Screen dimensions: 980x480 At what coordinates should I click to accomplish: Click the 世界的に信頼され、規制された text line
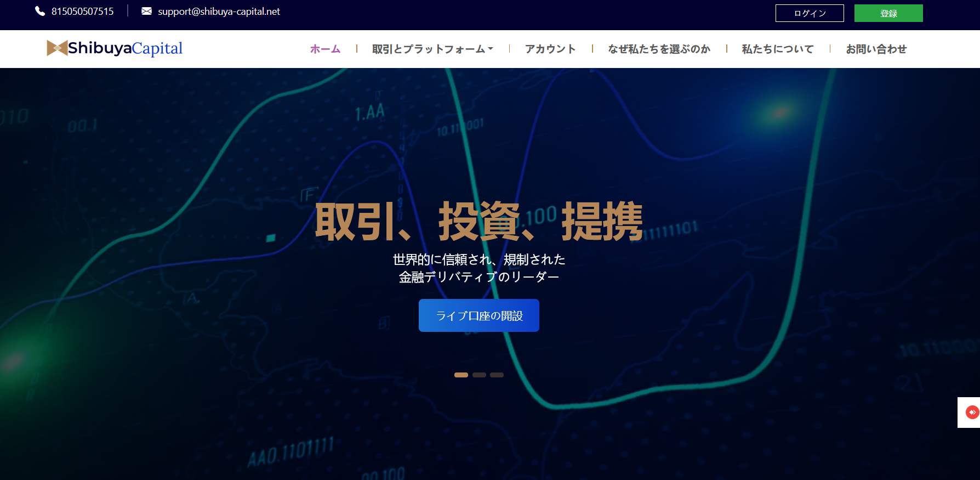click(479, 259)
